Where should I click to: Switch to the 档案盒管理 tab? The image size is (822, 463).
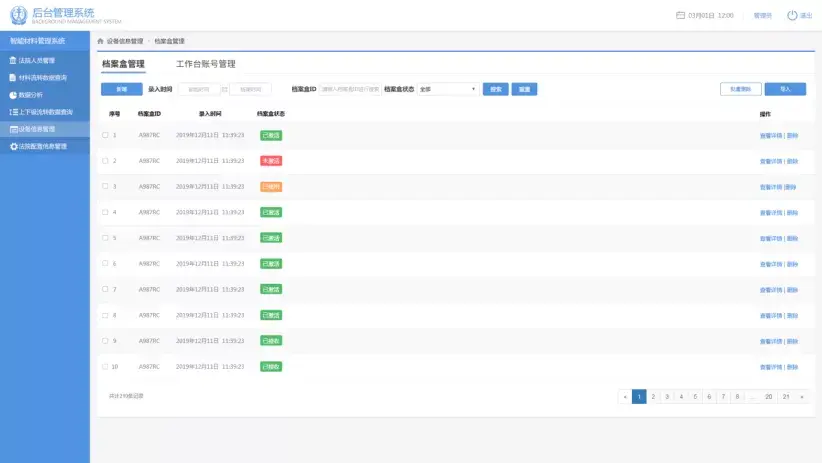point(123,64)
